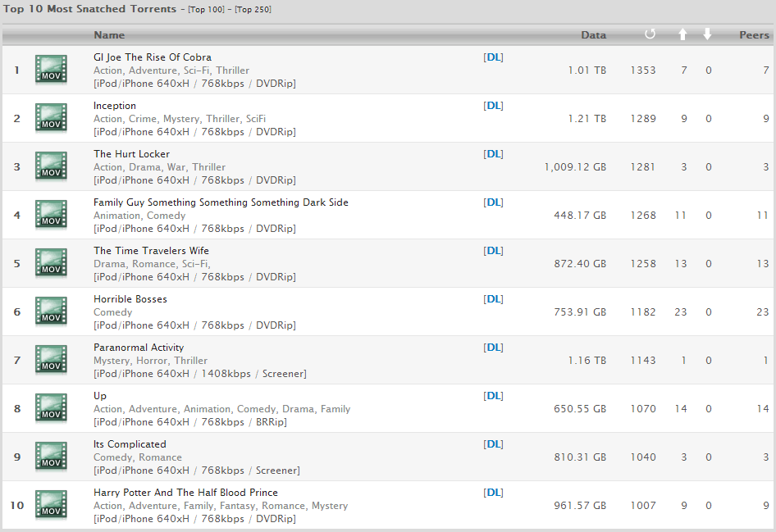
Task: Click the MOV icon for Paranormal Activity
Action: 51,360
